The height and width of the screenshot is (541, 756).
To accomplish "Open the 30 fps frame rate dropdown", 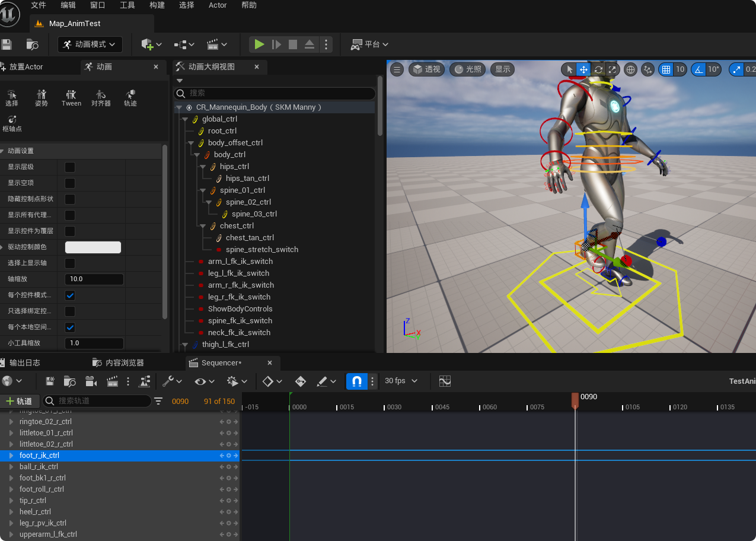I will coord(401,381).
